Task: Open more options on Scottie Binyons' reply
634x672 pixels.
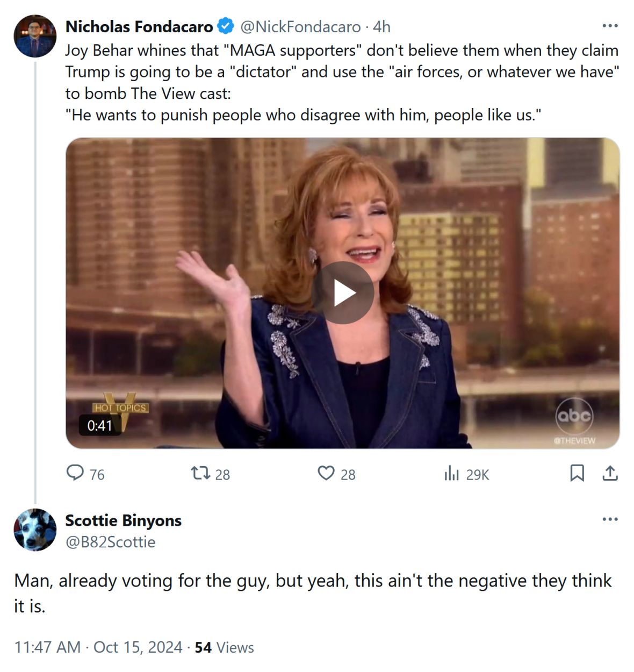Action: pos(610,519)
